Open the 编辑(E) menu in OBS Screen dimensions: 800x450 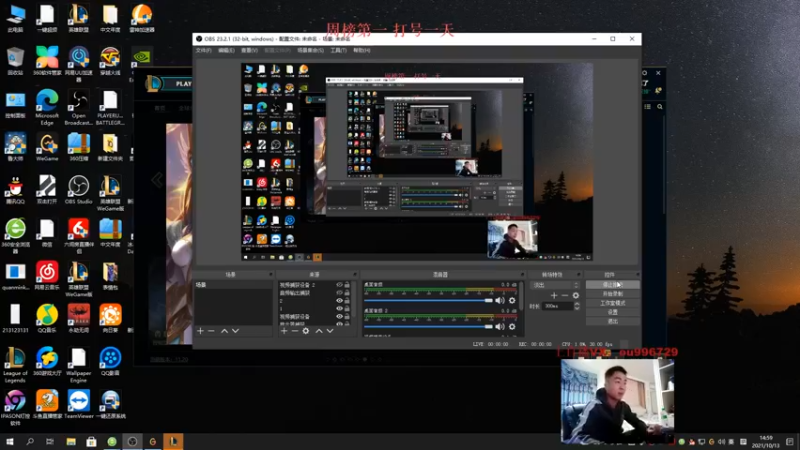tap(226, 51)
